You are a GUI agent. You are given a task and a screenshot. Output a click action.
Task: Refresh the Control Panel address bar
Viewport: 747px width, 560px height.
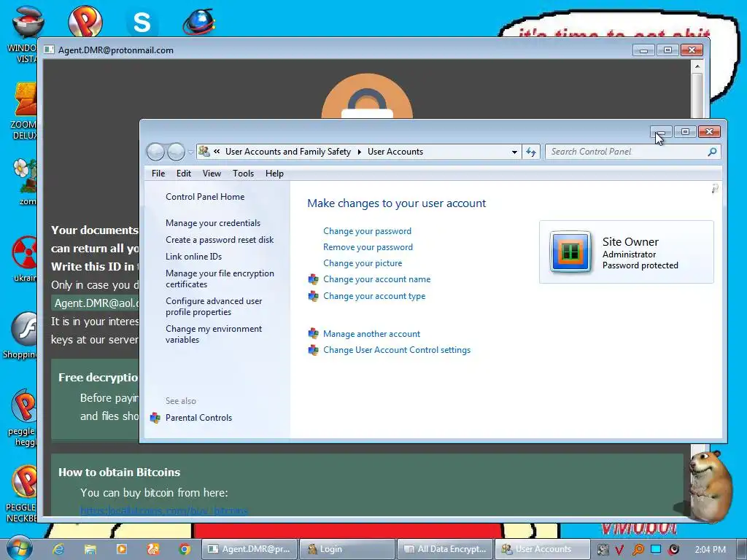(531, 152)
